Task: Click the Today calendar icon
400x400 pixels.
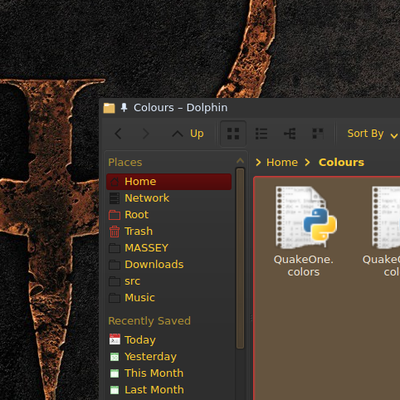Action: pyautogui.click(x=114, y=339)
